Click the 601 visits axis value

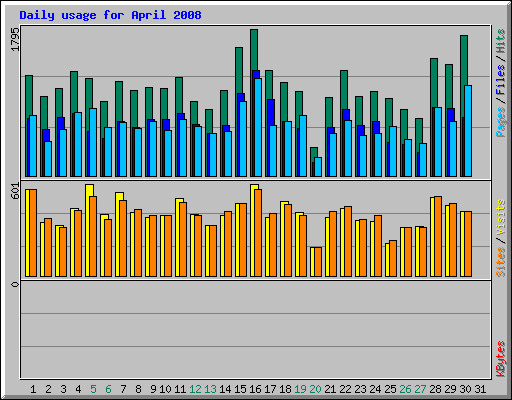15,191
